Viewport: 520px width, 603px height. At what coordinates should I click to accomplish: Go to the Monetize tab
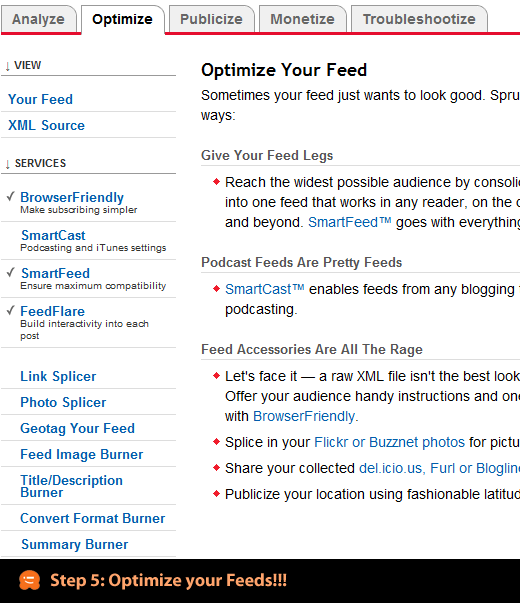pyautogui.click(x=302, y=19)
